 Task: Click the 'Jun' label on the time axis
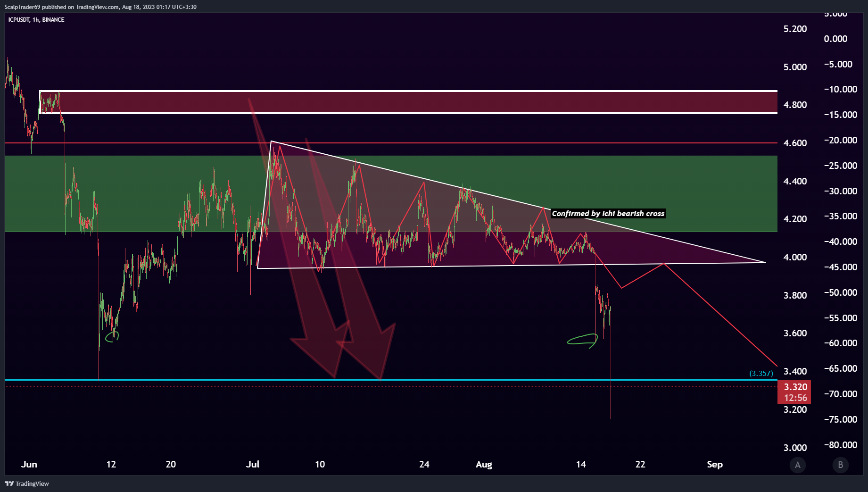pyautogui.click(x=29, y=464)
